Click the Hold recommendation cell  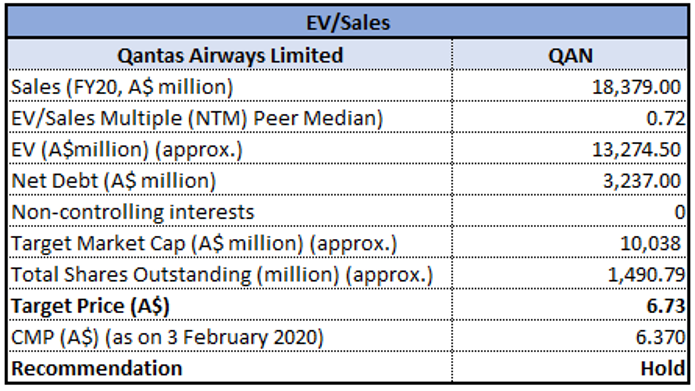pos(570,368)
